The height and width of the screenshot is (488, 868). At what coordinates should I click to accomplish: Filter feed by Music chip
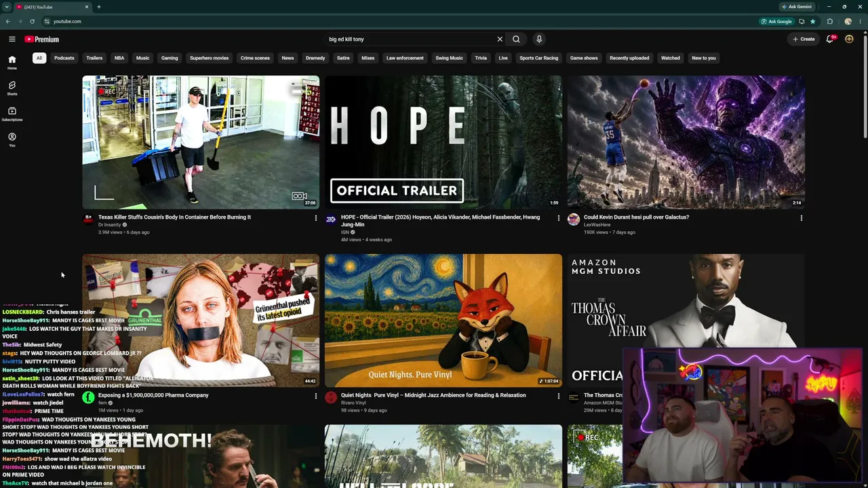tap(142, 58)
